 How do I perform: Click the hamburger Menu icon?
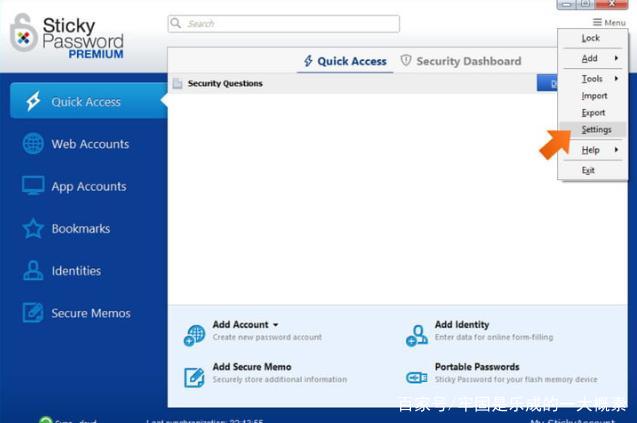[597, 22]
